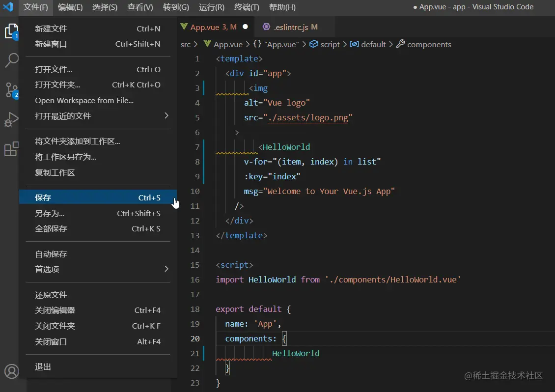Image resolution: width=555 pixels, height=392 pixels.
Task: Click the unsaved dot on App.vue tab
Action: (245, 27)
